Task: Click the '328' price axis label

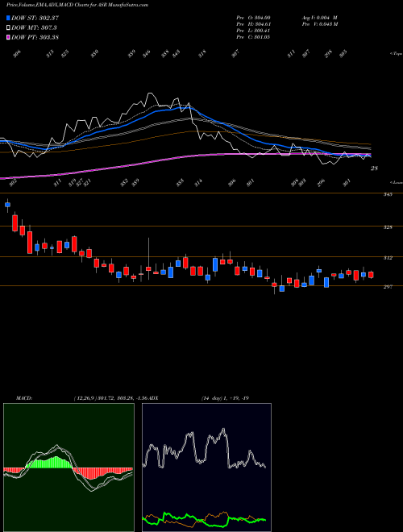Action: point(388,227)
